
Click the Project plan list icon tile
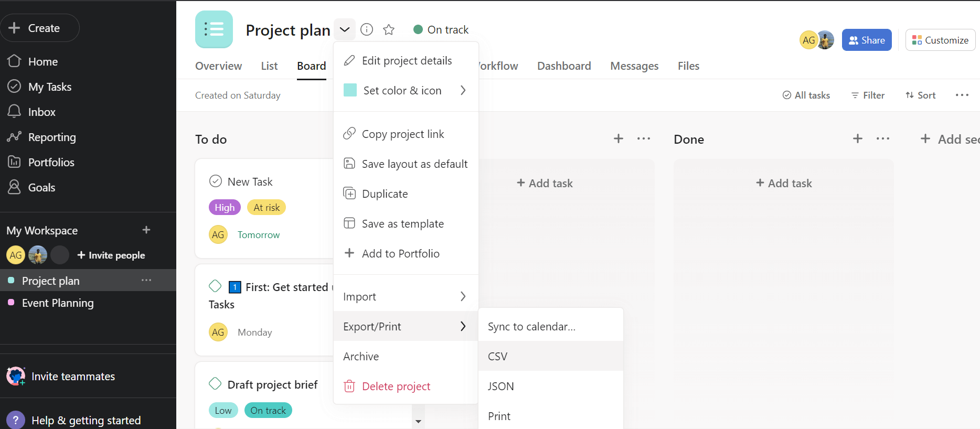[214, 29]
